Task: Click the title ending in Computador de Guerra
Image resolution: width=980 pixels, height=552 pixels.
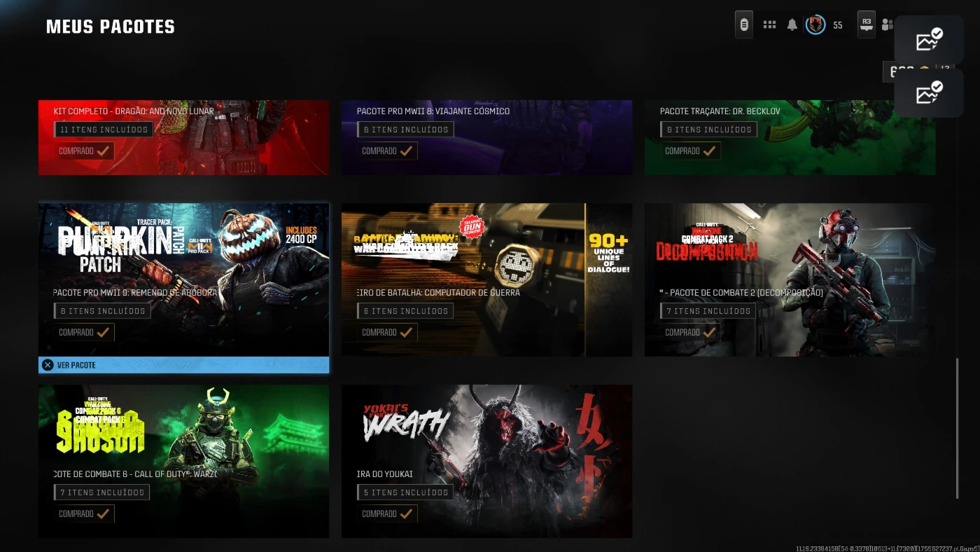Action: coord(438,292)
